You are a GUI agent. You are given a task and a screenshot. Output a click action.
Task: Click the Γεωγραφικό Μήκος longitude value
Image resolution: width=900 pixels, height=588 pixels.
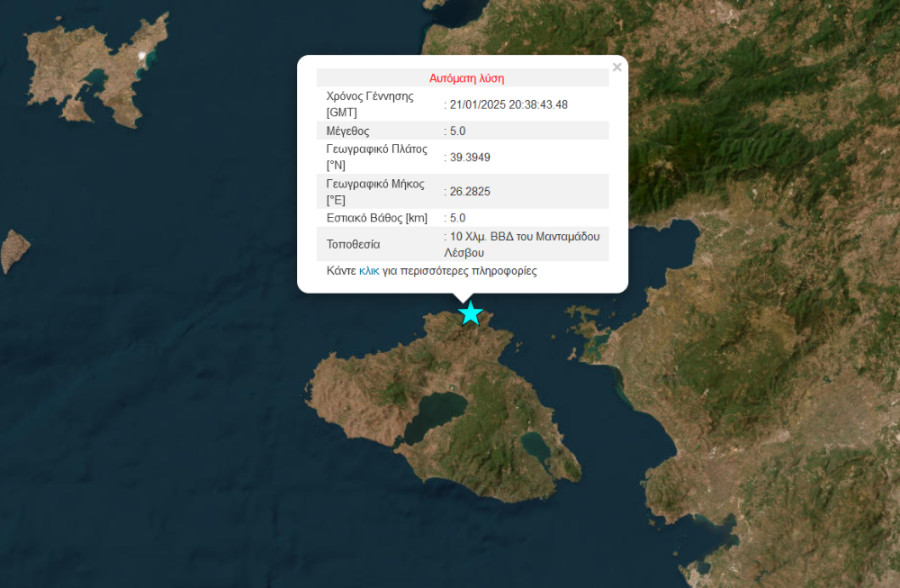pos(471,190)
